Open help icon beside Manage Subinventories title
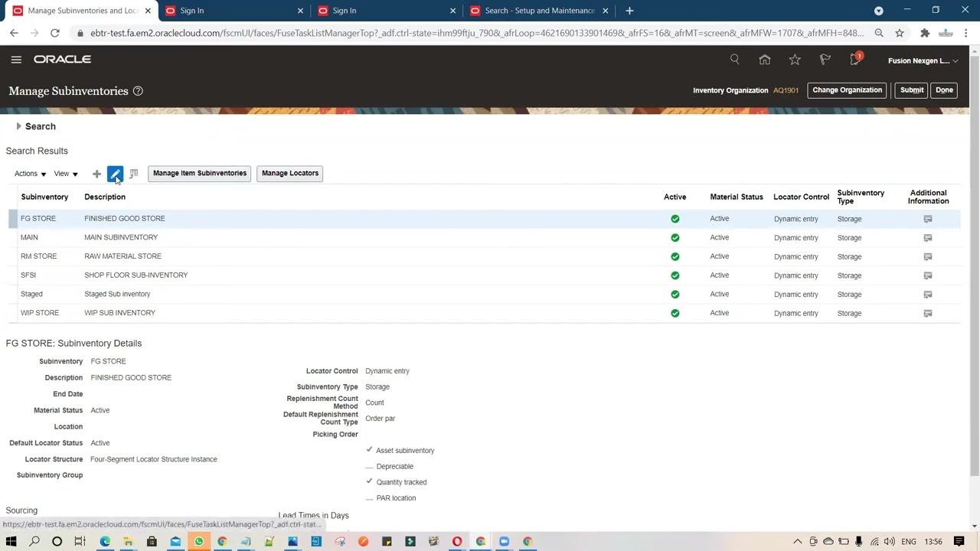980x551 pixels. point(138,91)
